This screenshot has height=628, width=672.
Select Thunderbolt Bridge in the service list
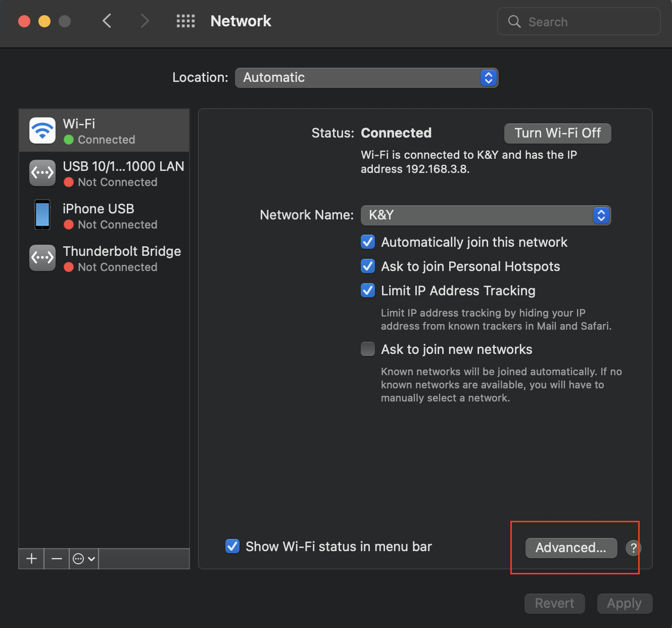(104, 258)
